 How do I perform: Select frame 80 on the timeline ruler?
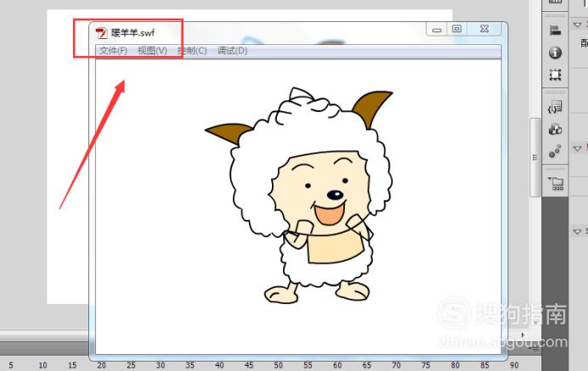pyautogui.click(x=455, y=365)
